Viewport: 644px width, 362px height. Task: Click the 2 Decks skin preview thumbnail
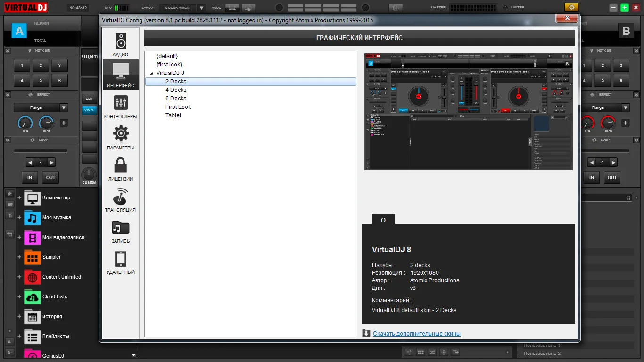click(x=469, y=112)
